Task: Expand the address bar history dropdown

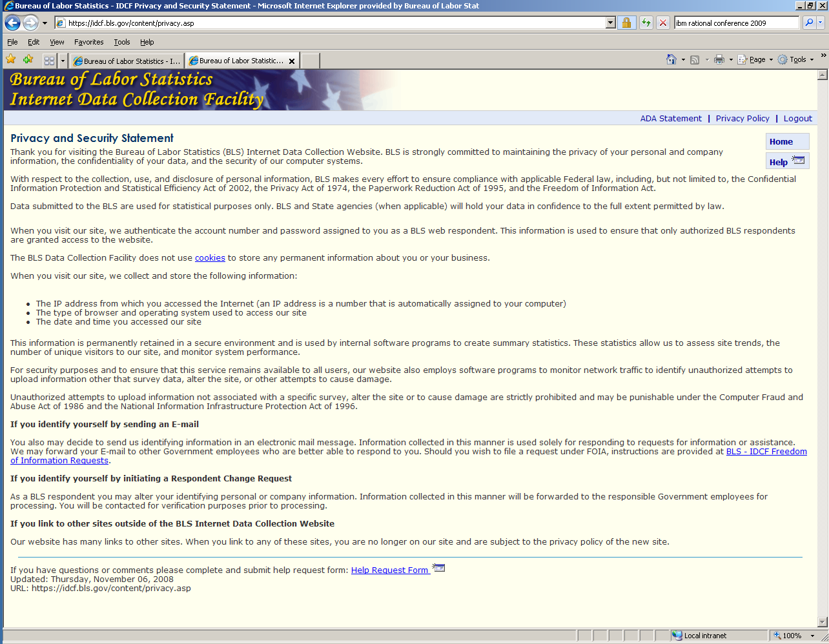Action: [x=610, y=23]
